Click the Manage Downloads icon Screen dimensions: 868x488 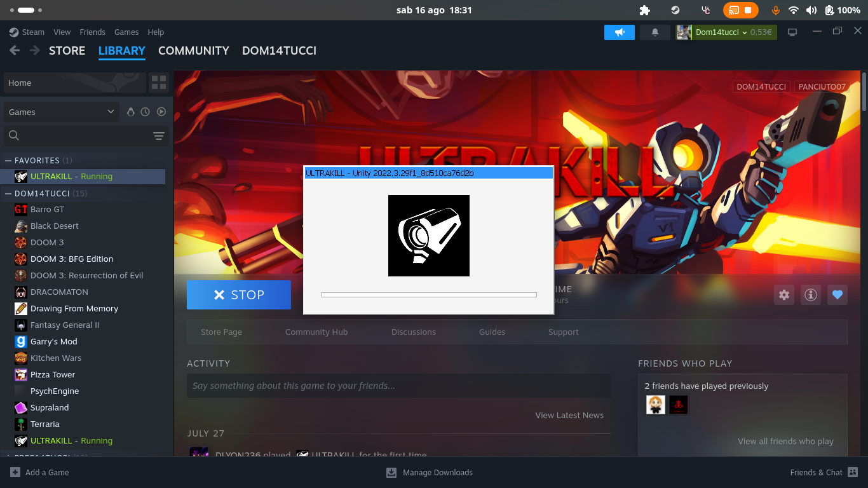click(391, 472)
